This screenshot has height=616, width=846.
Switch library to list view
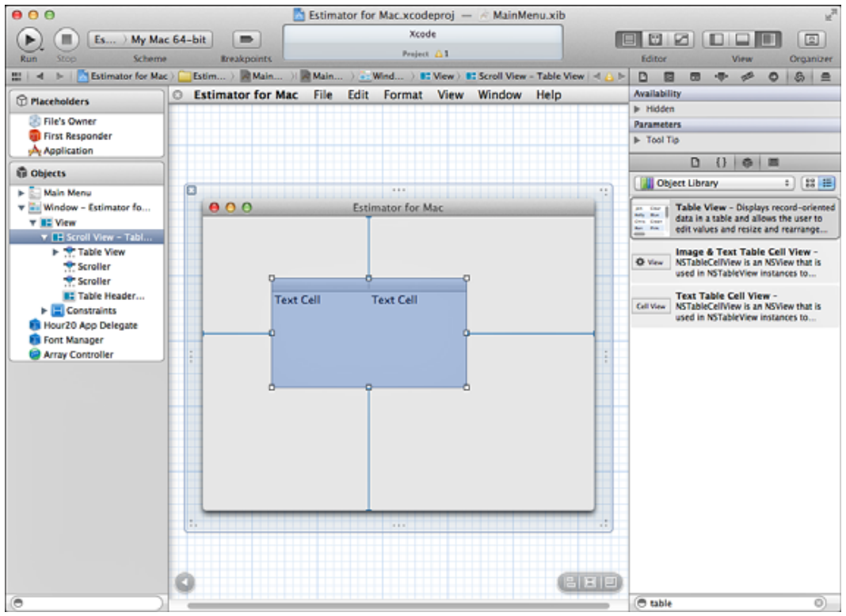(826, 184)
